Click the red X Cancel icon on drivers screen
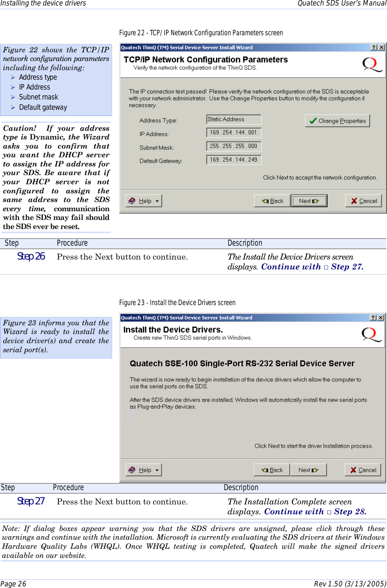 [x=353, y=470]
